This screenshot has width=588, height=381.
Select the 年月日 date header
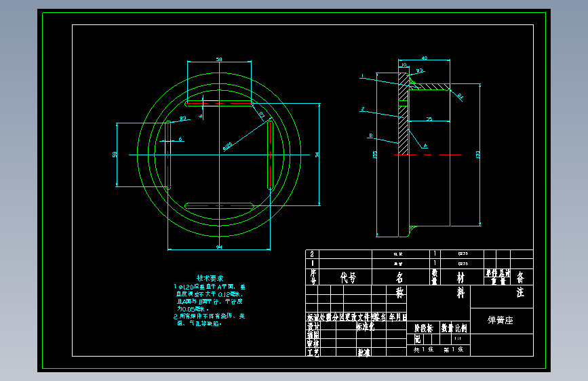[397, 317]
